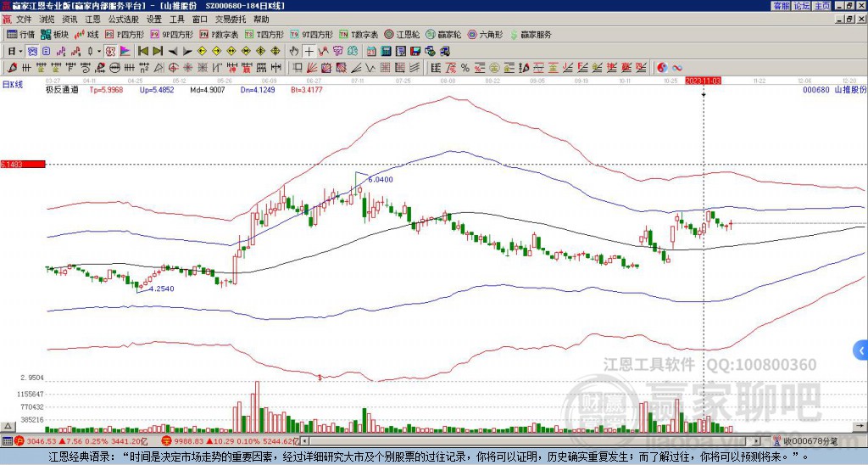This screenshot has height=465, width=868.
Task: Open the calculator icon
Action: point(387,52)
